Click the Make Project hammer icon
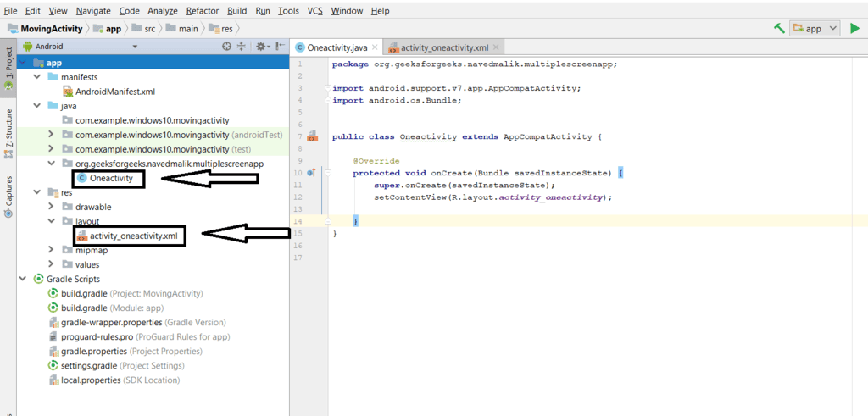Viewport: 868px width, 416px height. [779, 28]
